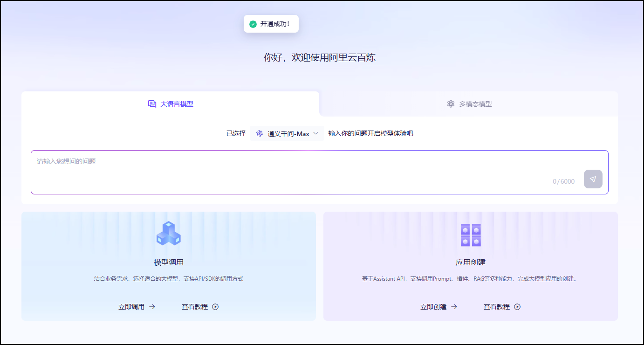Click the 你好，欢迎使用阿里云百炼 heading
The width and height of the screenshot is (644, 345).
[x=320, y=58]
